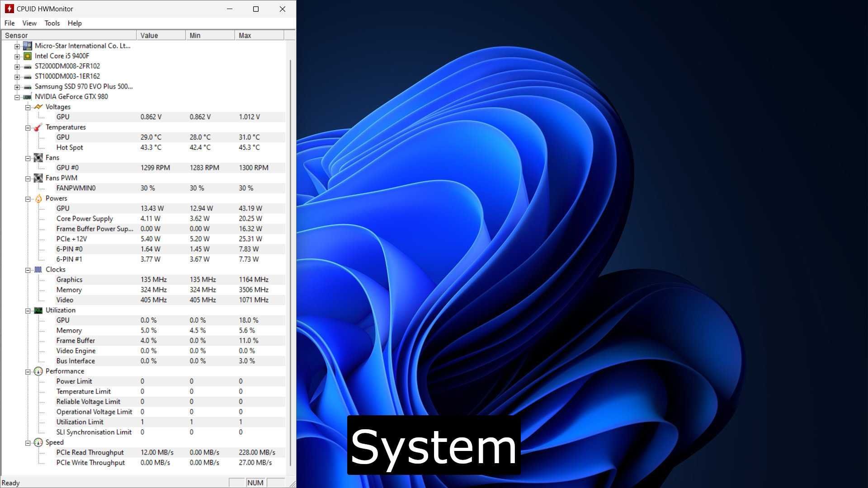The height and width of the screenshot is (488, 868).
Task: Expand the Intel Core i5 9400F node
Action: (17, 56)
